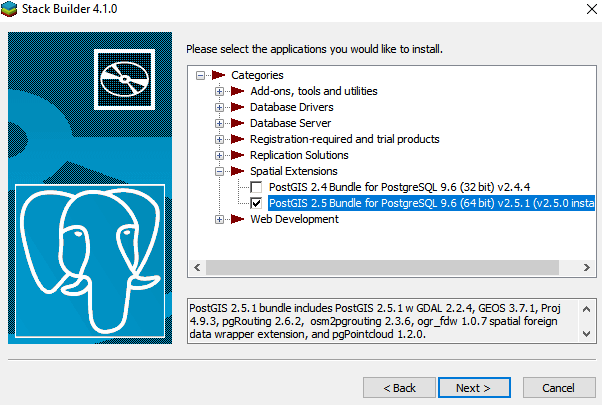Click the PostGIS 2.5.1 bundle description text
Screen dimensions: 602x405
tap(375, 321)
